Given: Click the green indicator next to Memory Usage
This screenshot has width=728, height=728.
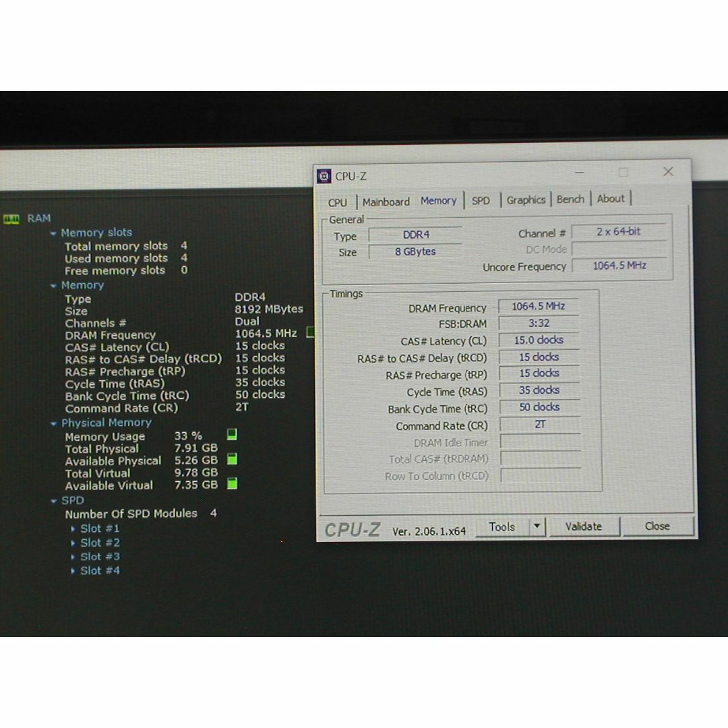Looking at the screenshot, I should [x=232, y=435].
